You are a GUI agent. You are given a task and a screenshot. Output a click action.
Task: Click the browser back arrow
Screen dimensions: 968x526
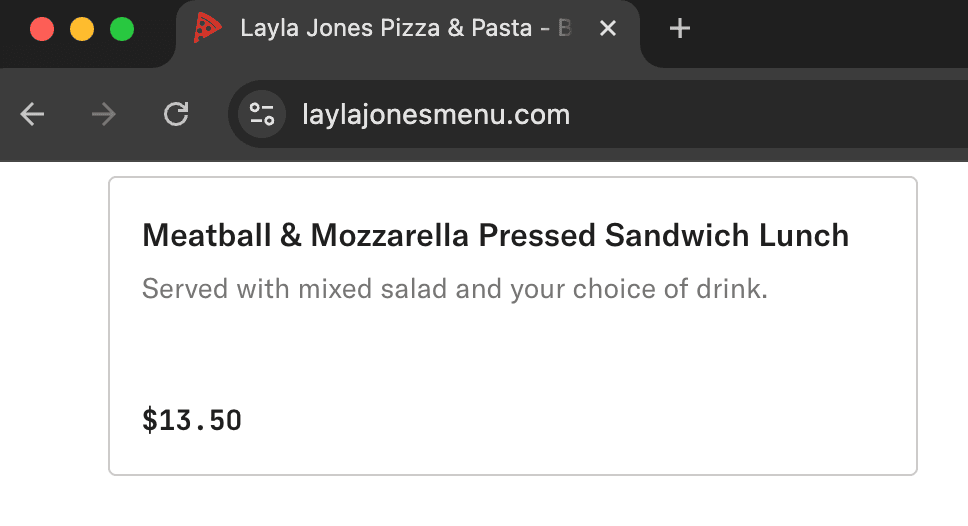click(x=33, y=115)
